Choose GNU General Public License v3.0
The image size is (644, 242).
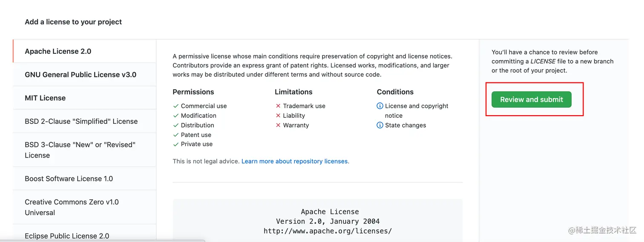coord(84,75)
